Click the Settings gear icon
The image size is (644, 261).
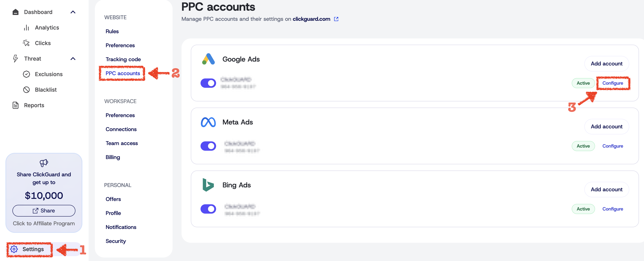[14, 249]
